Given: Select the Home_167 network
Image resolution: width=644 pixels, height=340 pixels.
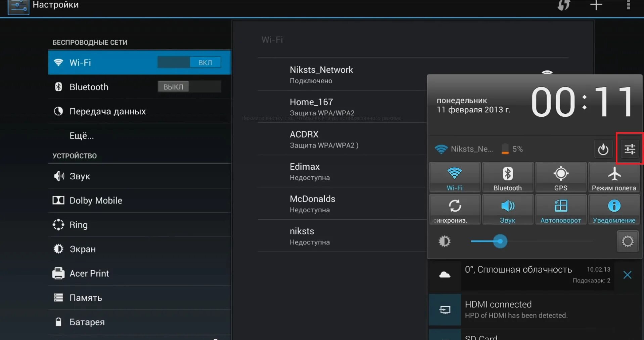Looking at the screenshot, I should 342,107.
